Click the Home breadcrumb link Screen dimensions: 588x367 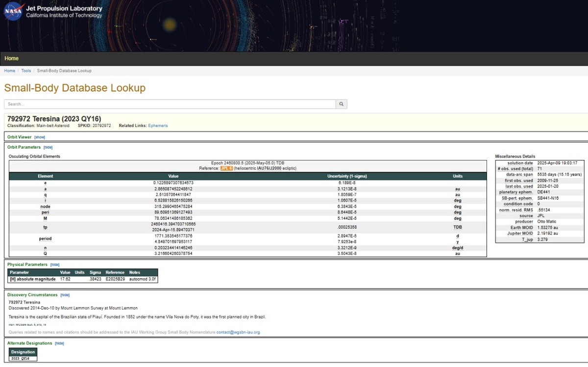coord(9,71)
